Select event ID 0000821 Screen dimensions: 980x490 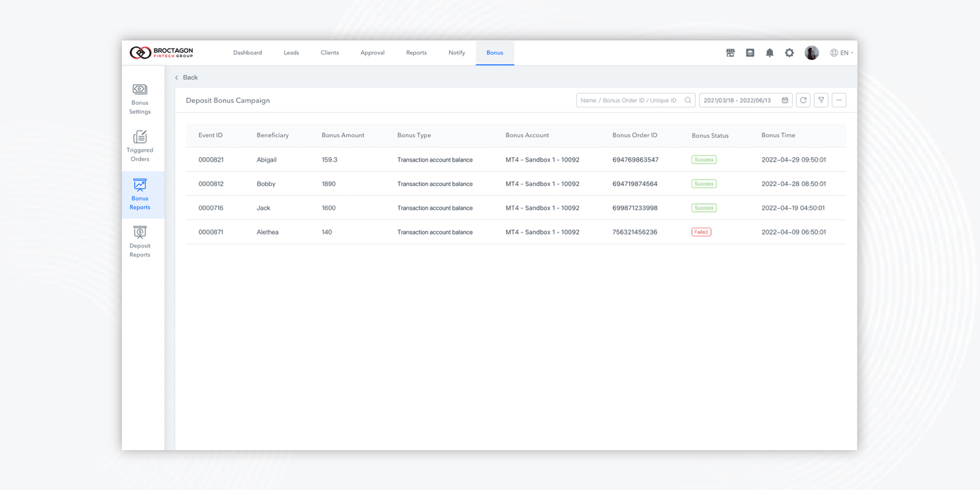[211, 160]
